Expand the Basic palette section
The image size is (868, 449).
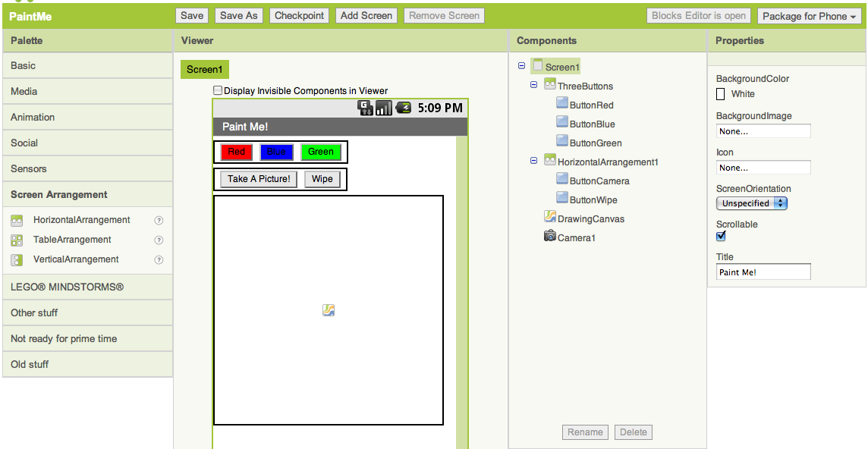[87, 65]
